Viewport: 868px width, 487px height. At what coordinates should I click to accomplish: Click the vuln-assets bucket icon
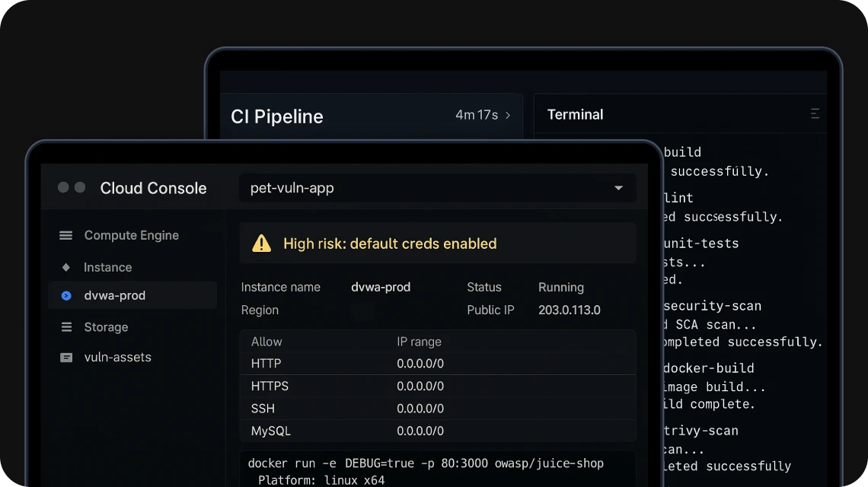66,358
